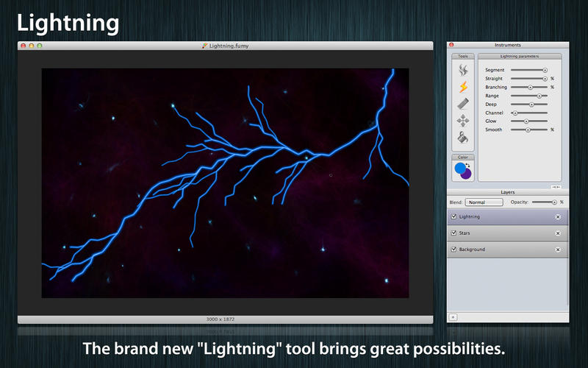Select the smoke/flame brush tool

pos(463,71)
